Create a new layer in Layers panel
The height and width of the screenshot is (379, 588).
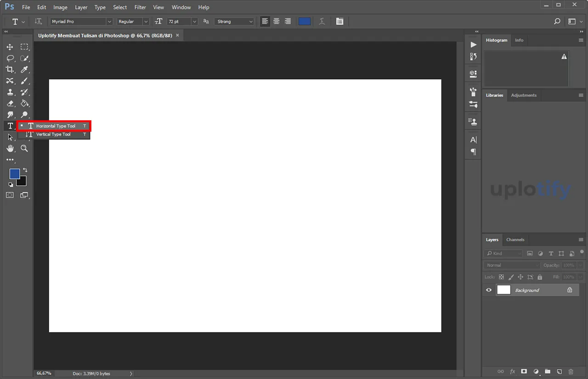click(x=559, y=371)
